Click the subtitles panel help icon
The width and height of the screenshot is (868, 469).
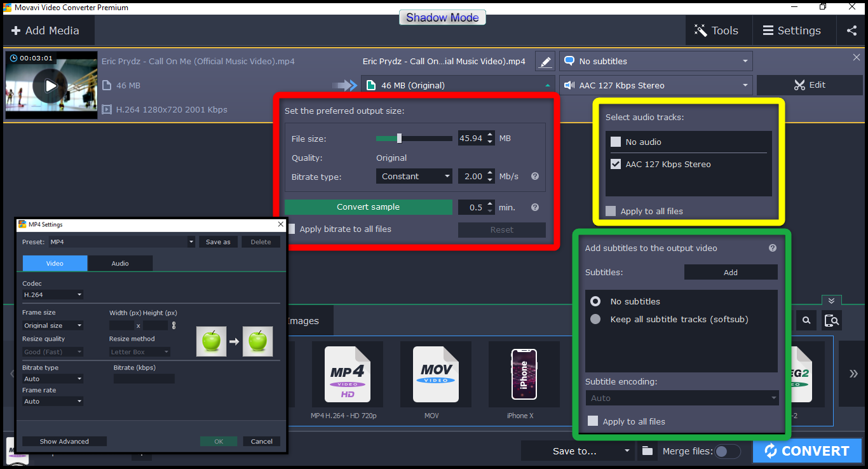pyautogui.click(x=773, y=248)
